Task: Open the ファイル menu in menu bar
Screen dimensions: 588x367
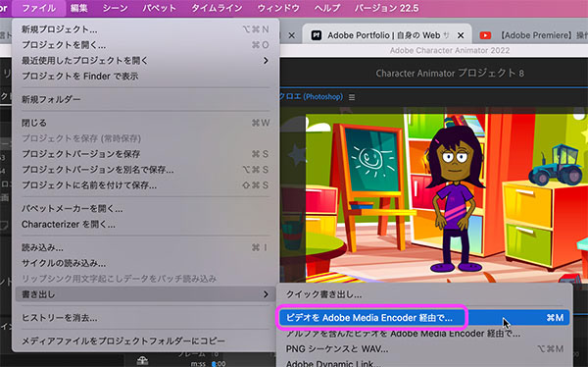Action: coord(38,8)
